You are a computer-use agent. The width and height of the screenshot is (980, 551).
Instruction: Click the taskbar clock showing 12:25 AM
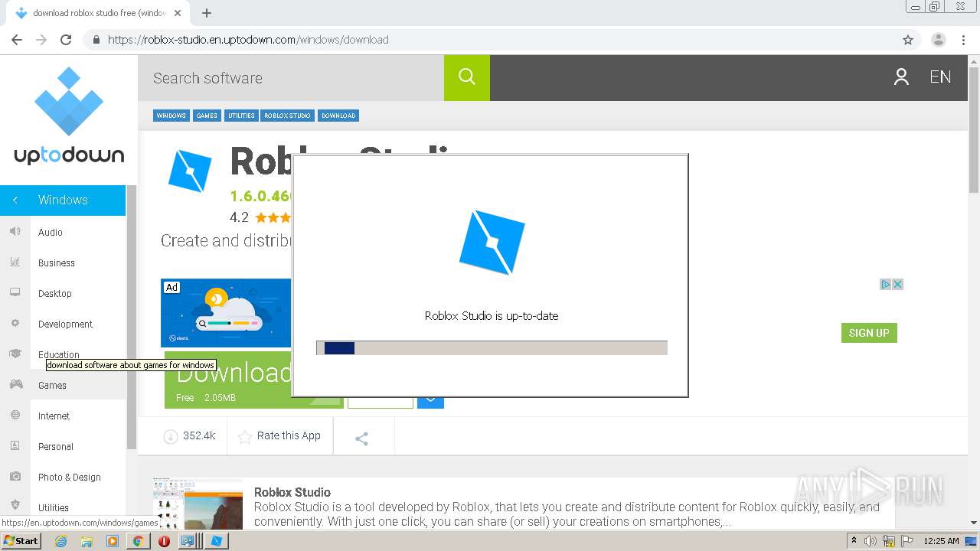click(941, 541)
